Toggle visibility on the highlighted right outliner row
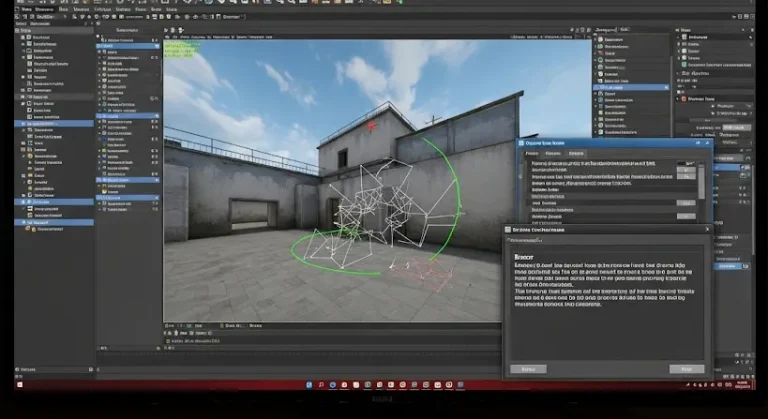Image resolution: width=768 pixels, height=419 pixels. point(664,87)
